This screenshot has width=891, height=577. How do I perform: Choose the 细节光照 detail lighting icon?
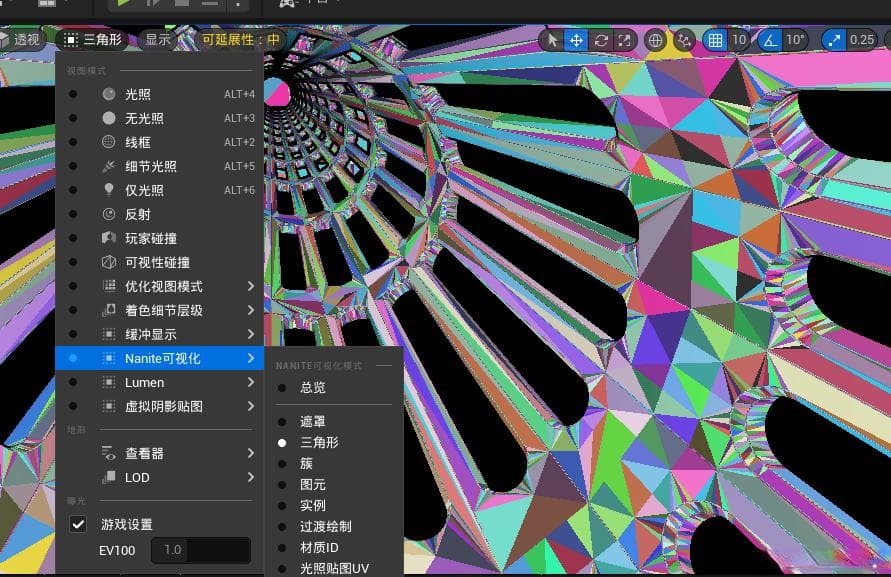(x=109, y=166)
